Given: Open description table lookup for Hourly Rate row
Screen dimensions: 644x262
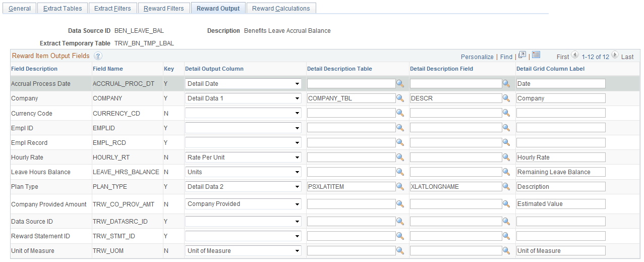Looking at the screenshot, I should [400, 157].
